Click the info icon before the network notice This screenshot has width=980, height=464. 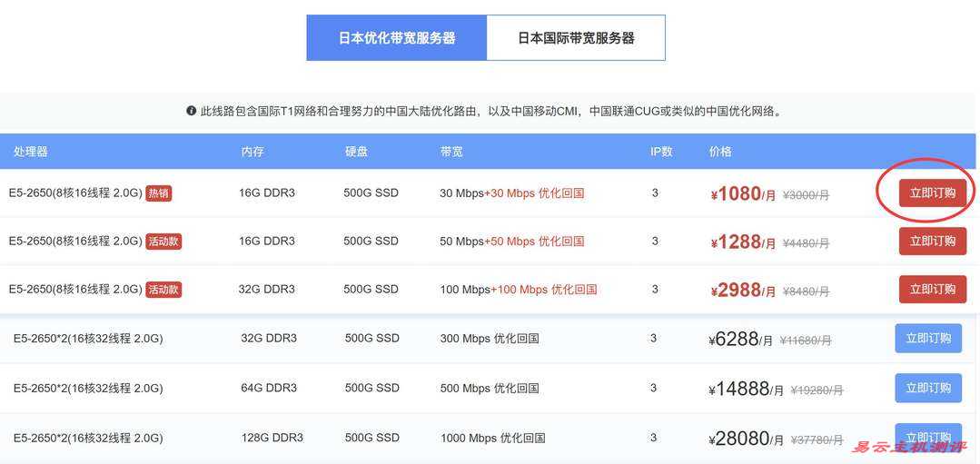192,111
